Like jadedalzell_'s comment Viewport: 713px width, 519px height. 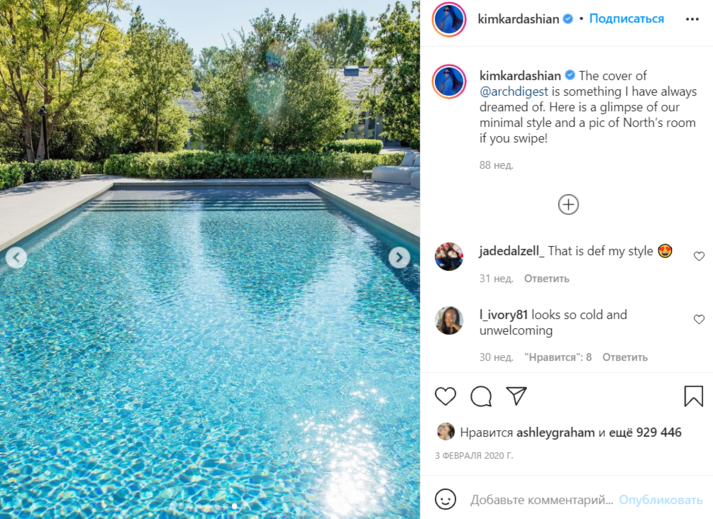click(x=699, y=257)
